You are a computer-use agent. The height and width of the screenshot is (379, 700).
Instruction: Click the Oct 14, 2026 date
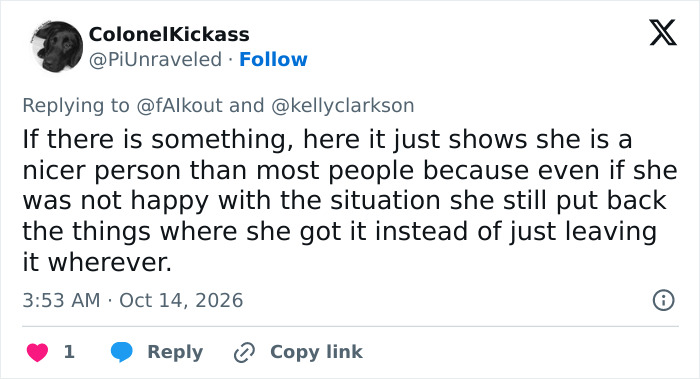pos(181,300)
